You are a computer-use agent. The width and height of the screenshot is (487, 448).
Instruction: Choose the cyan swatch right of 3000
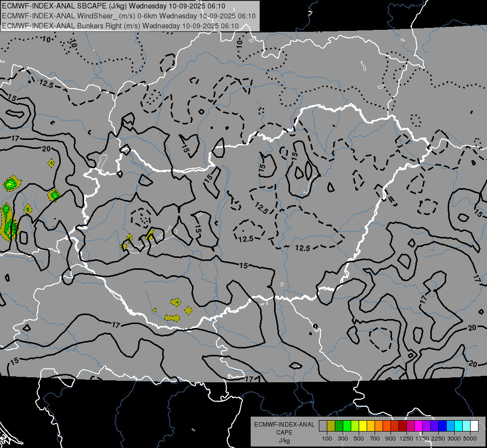(459, 426)
